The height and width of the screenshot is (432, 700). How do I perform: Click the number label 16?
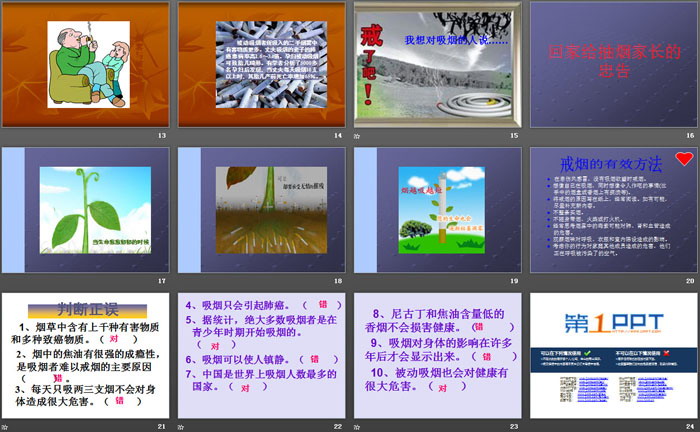point(690,135)
